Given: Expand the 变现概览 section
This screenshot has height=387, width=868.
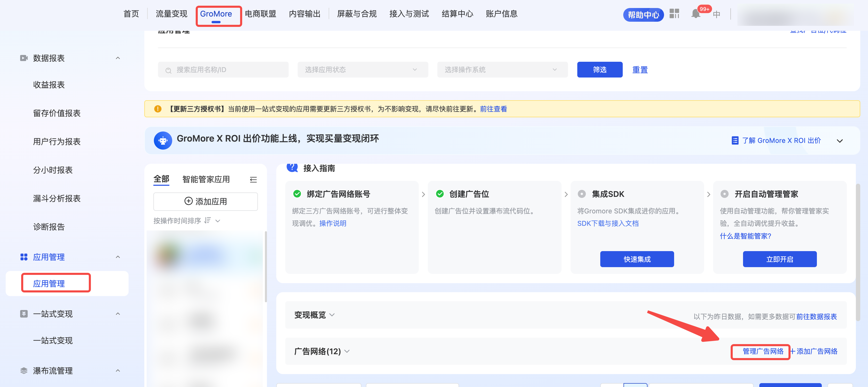Looking at the screenshot, I should (x=332, y=315).
